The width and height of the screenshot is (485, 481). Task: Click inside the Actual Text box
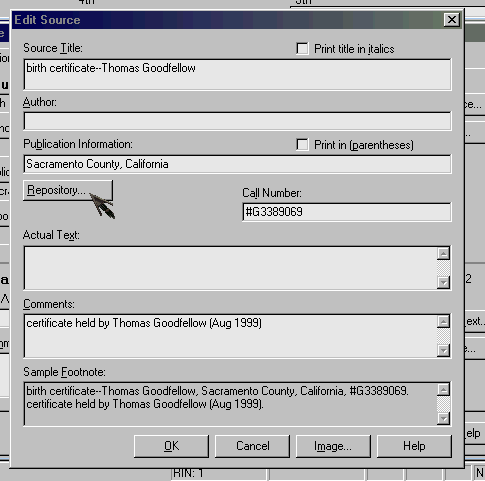pos(230,268)
